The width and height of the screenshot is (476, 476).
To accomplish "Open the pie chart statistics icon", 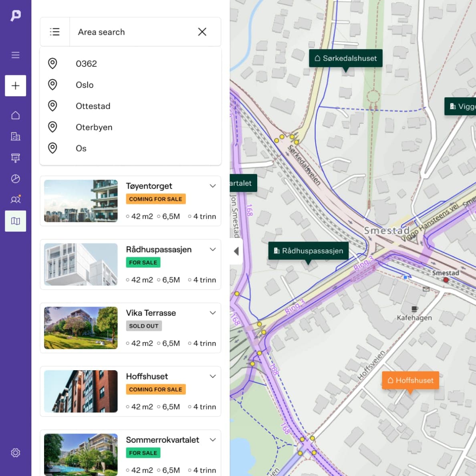I will click(x=15, y=179).
